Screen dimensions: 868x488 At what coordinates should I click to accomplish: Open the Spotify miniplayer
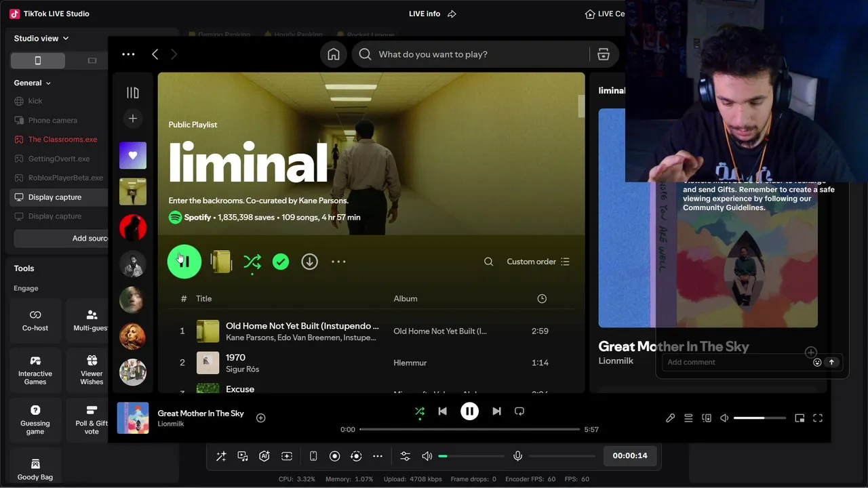point(800,418)
